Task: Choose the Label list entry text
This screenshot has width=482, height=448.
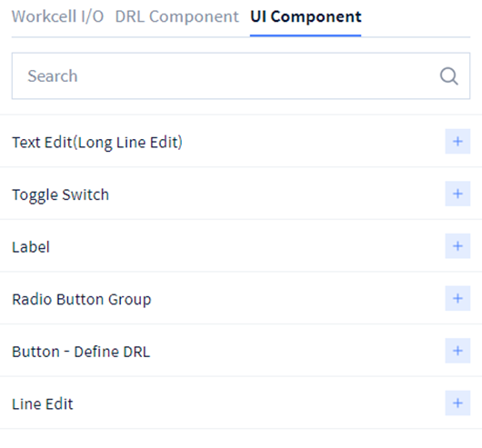Action: (30, 247)
